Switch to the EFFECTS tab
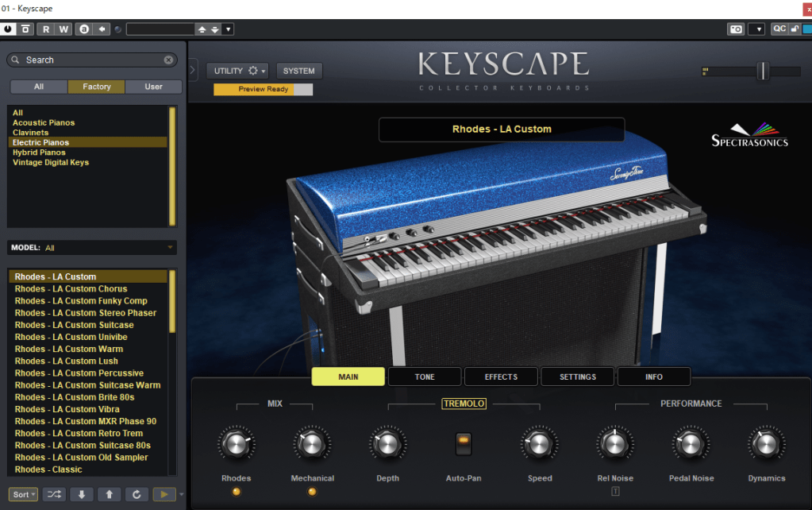812x510 pixels. coord(501,377)
